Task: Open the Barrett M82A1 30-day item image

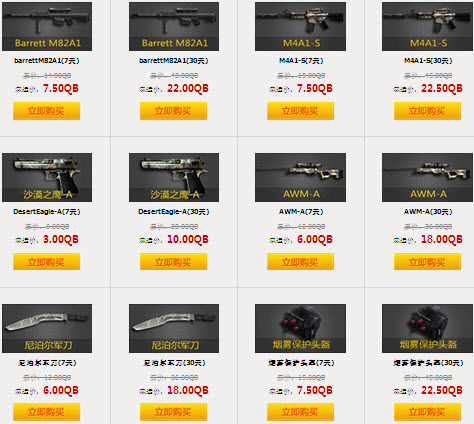Action: click(174, 26)
